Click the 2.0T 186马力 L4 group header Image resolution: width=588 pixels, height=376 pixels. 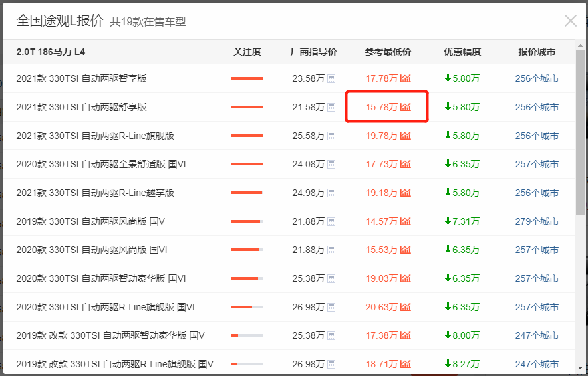[x=51, y=52]
